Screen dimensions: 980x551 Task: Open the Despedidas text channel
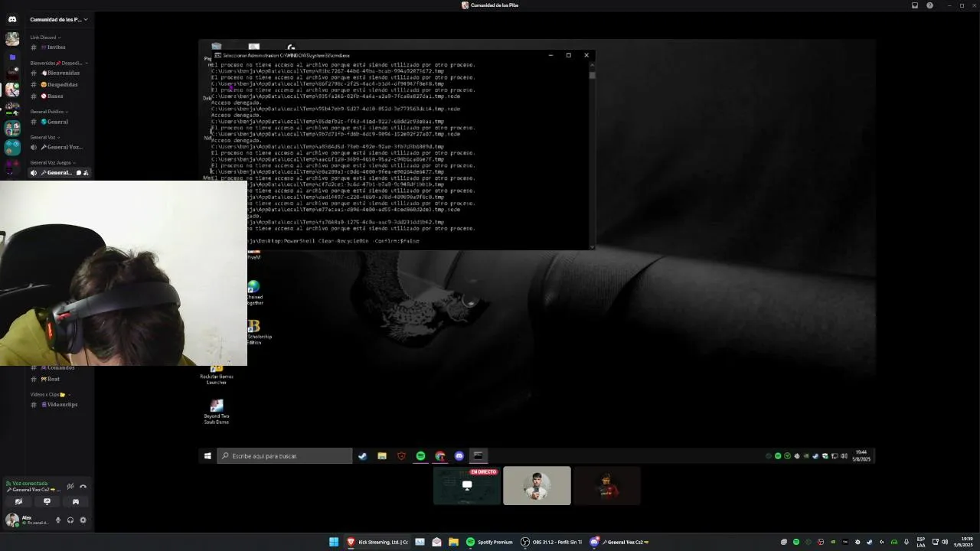pos(60,84)
